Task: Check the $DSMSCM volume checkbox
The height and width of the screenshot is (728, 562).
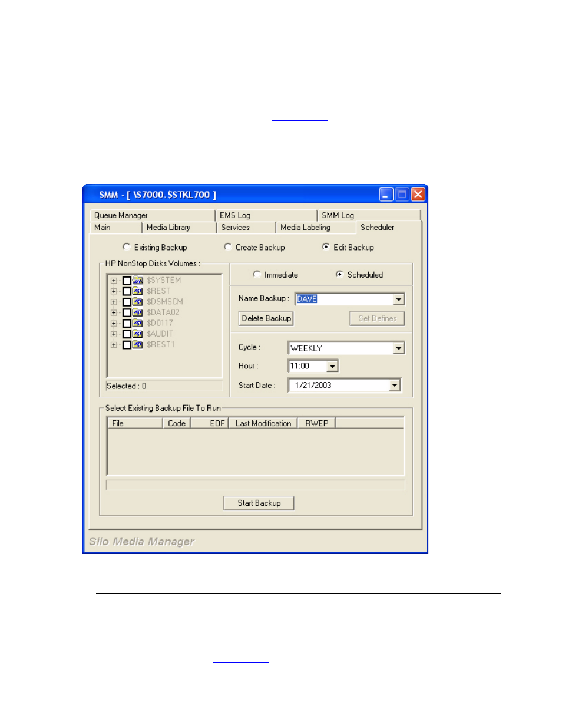Action: 127,302
